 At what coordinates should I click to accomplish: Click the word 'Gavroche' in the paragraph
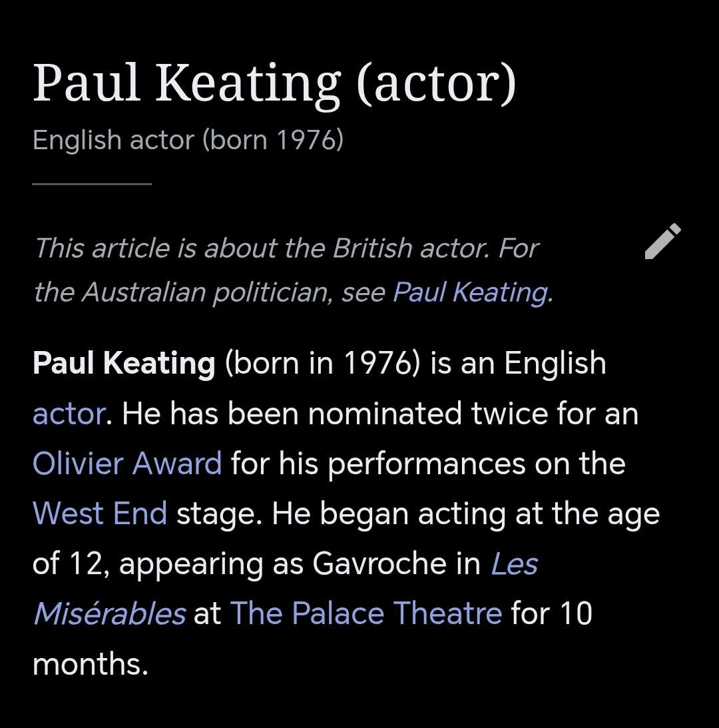tap(397, 564)
